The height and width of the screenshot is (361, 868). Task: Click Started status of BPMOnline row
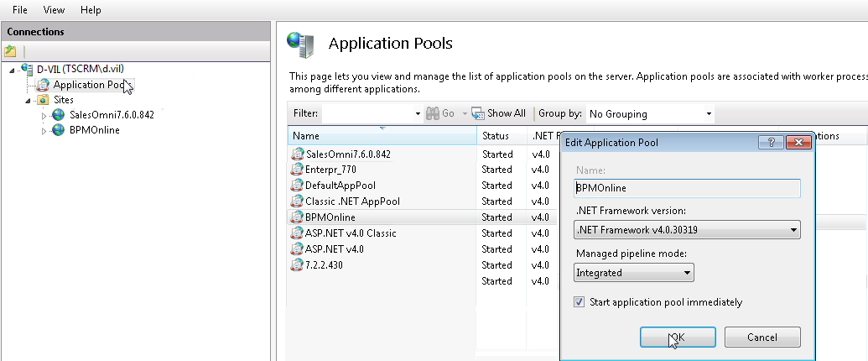pos(497,217)
